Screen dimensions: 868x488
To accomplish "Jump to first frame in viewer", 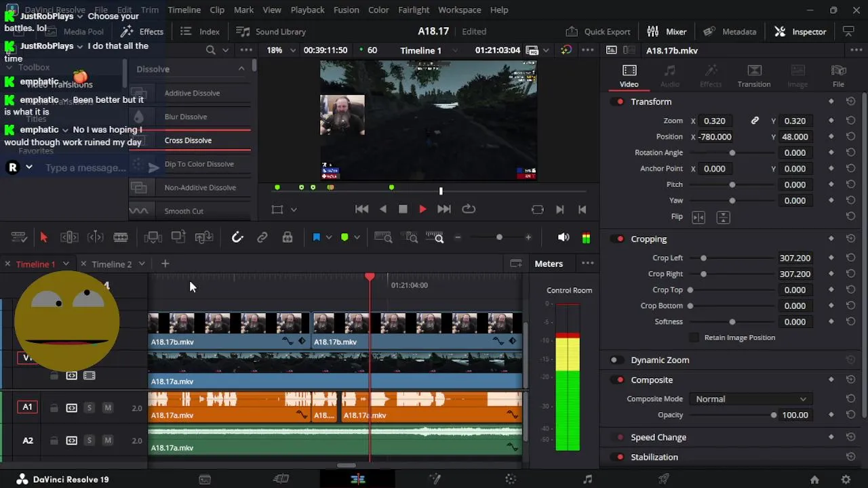I will pos(361,209).
